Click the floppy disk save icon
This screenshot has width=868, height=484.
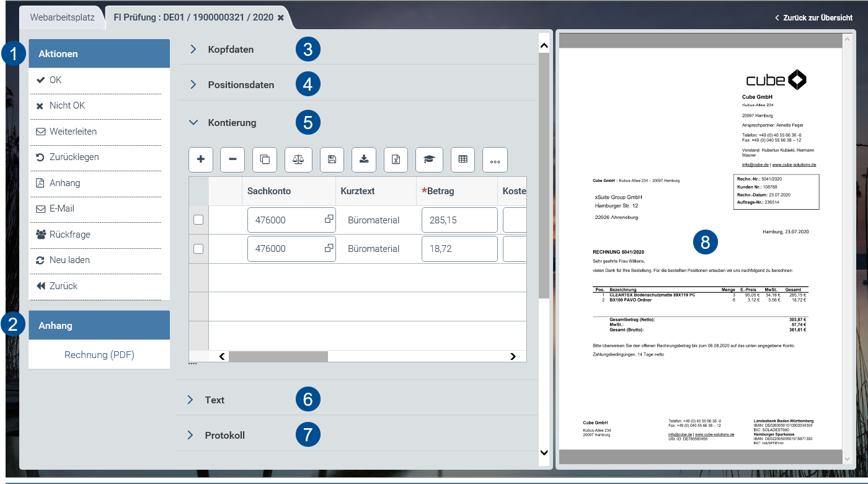pyautogui.click(x=332, y=159)
